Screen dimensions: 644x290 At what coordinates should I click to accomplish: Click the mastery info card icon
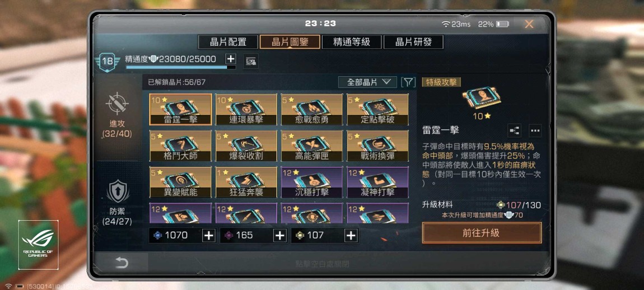pos(250,62)
